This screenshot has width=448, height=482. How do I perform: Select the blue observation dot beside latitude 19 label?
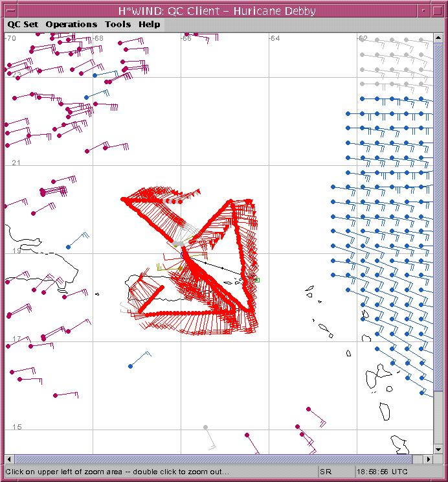68,247
